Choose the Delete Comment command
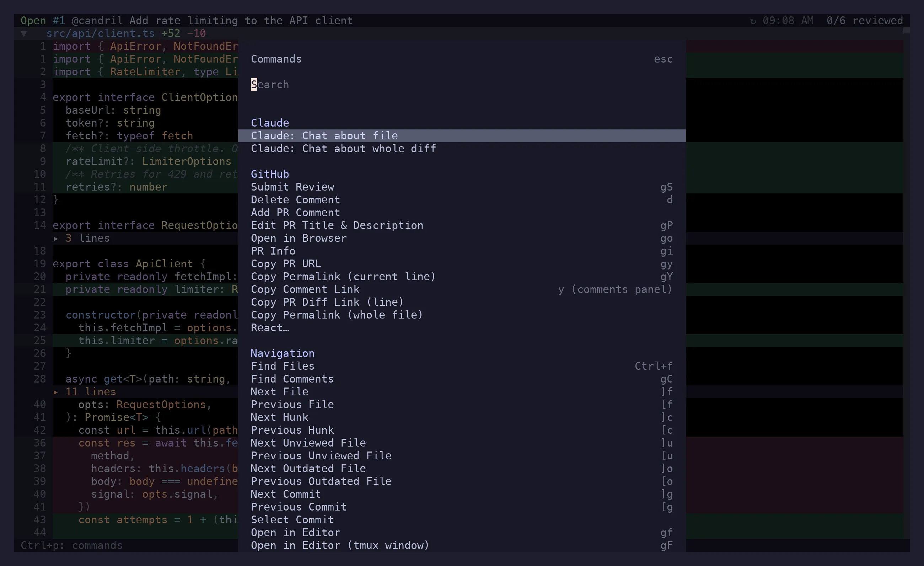The image size is (924, 566). tap(462, 199)
